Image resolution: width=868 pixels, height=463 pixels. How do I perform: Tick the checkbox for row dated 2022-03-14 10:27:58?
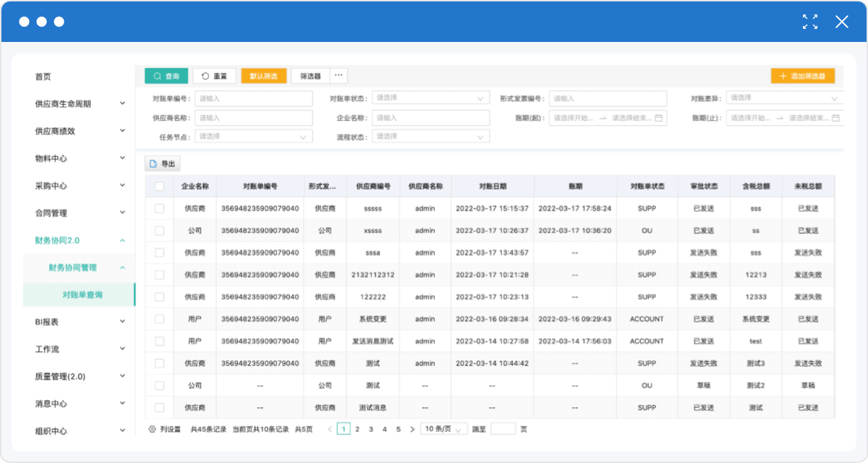pos(159,341)
